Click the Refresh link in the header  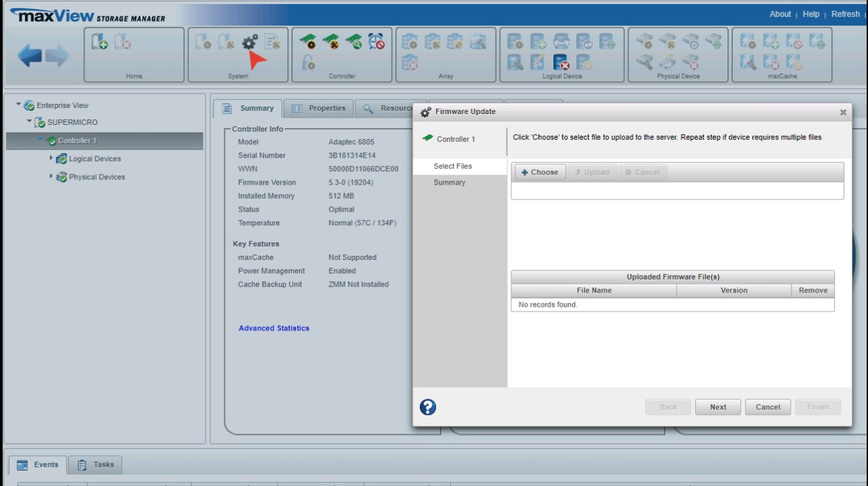point(846,14)
